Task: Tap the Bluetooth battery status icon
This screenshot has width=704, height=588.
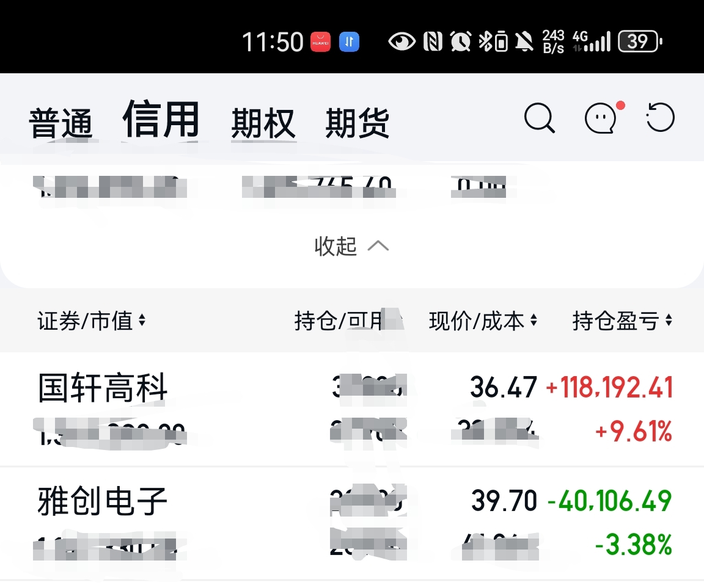Action: pyautogui.click(x=493, y=42)
